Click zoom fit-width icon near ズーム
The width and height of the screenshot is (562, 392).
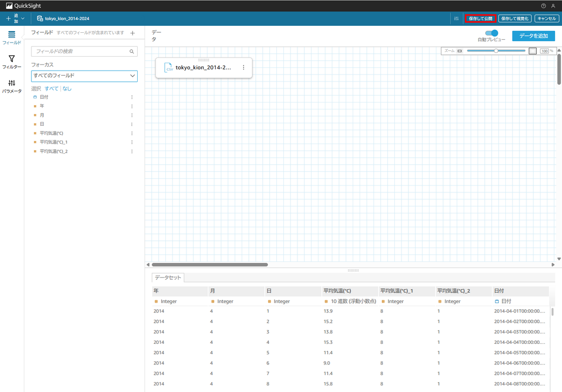point(459,51)
